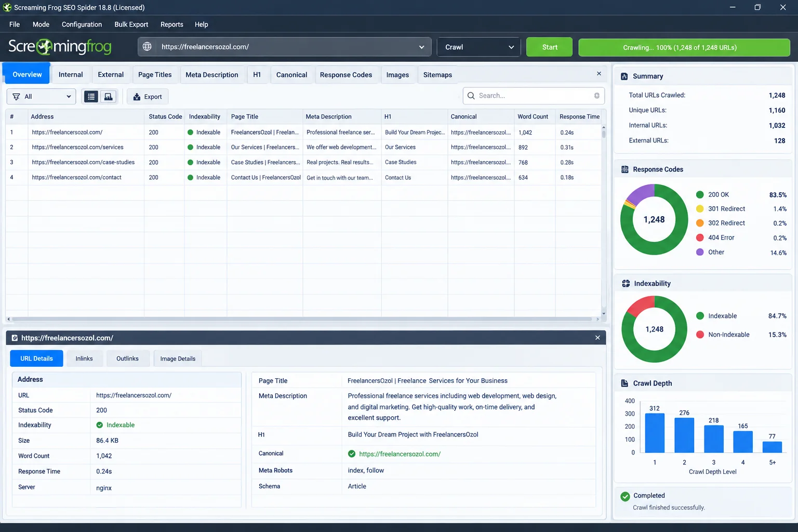This screenshot has height=532, width=798.
Task: Click the app icon in the title bar
Action: click(x=7, y=7)
